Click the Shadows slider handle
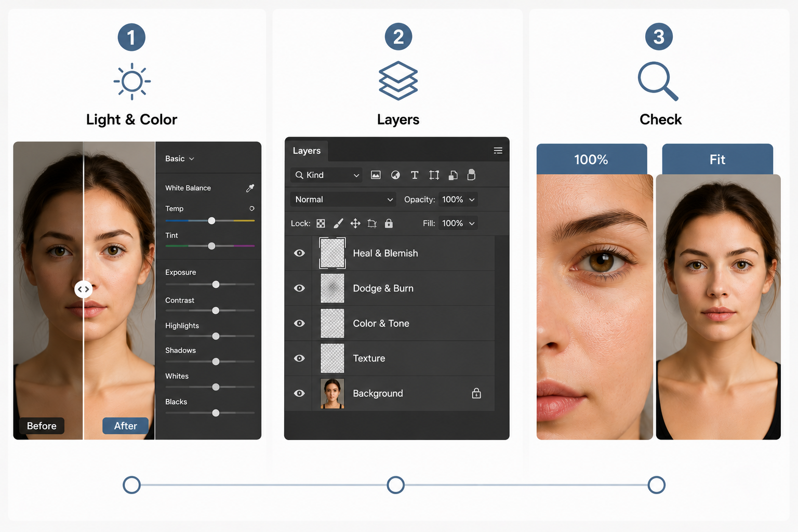Screen dimensions: 798x532 tap(216, 362)
